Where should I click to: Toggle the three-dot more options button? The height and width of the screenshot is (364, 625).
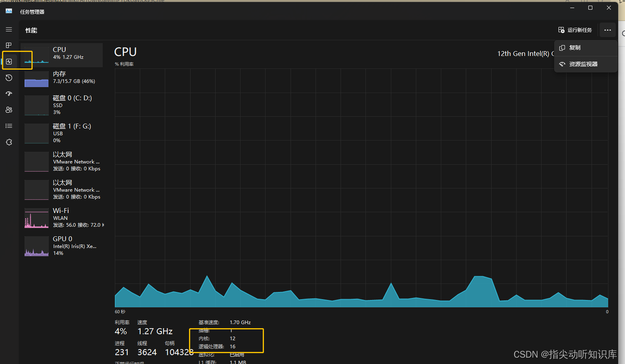coord(607,30)
